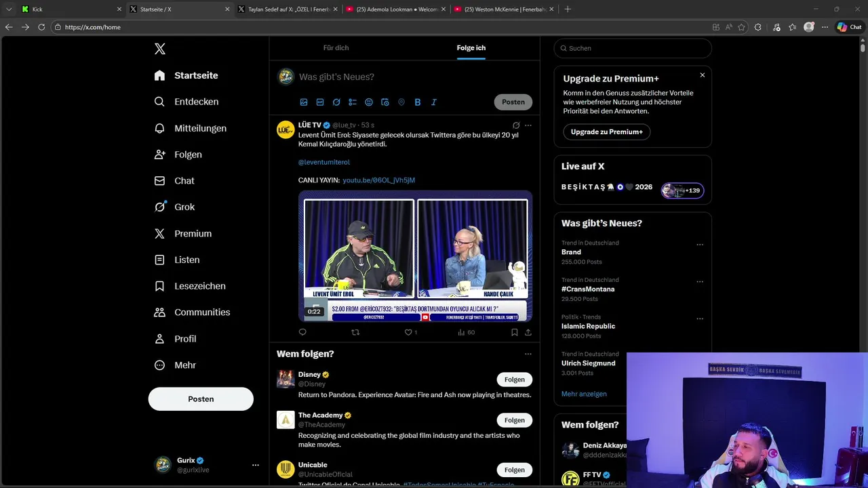The width and height of the screenshot is (868, 488).
Task: Open the Folgen sidebar entry
Action: pyautogui.click(x=178, y=155)
